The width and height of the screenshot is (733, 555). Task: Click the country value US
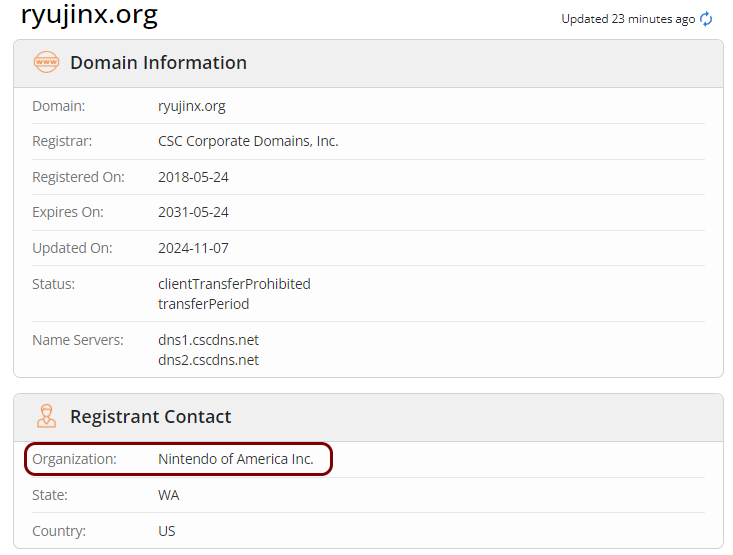click(x=167, y=531)
